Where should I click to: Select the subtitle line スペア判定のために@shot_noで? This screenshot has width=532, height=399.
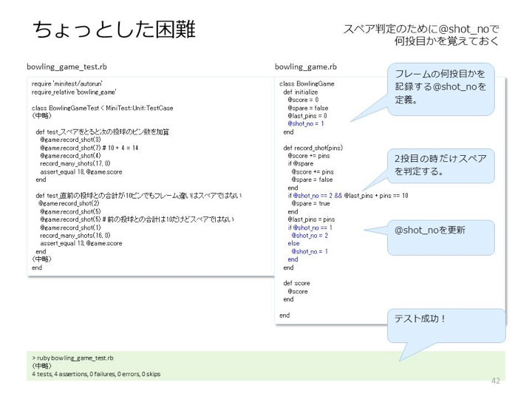click(x=421, y=29)
